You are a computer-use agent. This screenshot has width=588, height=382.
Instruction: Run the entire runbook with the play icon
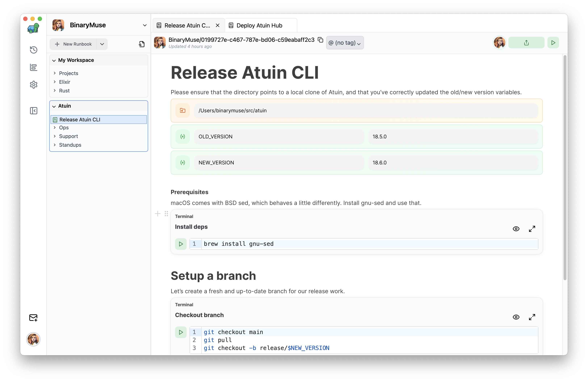tap(553, 43)
